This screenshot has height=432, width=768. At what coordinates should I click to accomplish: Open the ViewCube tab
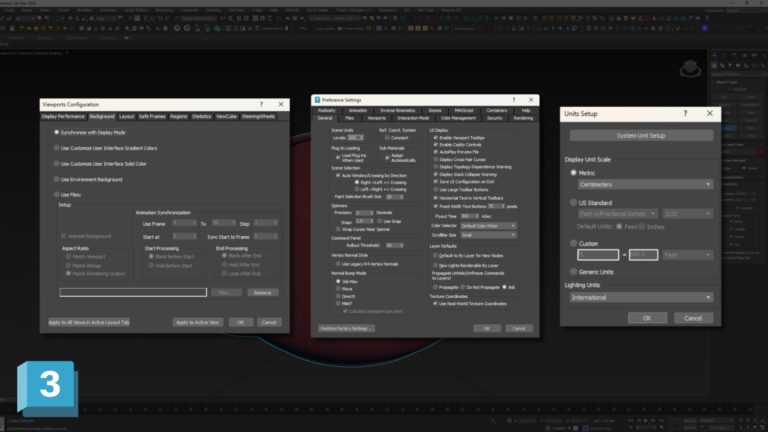coord(226,117)
